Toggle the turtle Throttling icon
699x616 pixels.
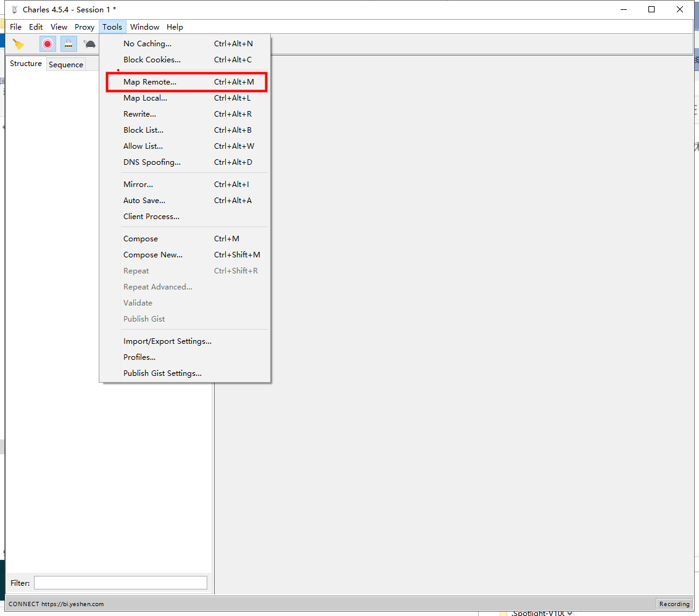tap(89, 44)
